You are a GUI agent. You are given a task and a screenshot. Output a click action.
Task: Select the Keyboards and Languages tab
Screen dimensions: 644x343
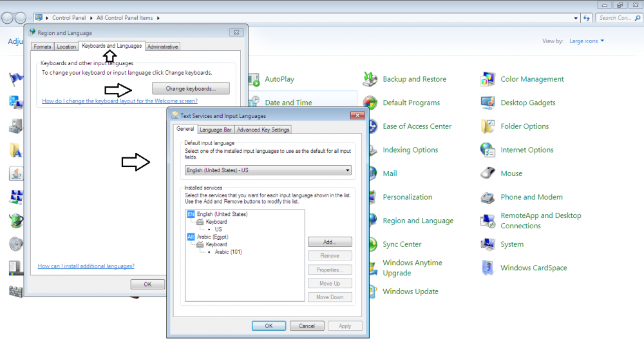111,46
